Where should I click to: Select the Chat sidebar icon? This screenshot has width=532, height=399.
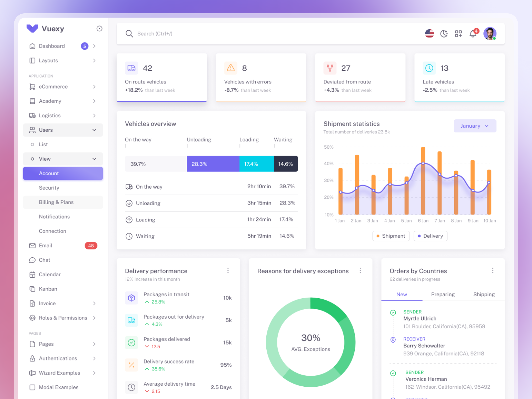[32, 260]
